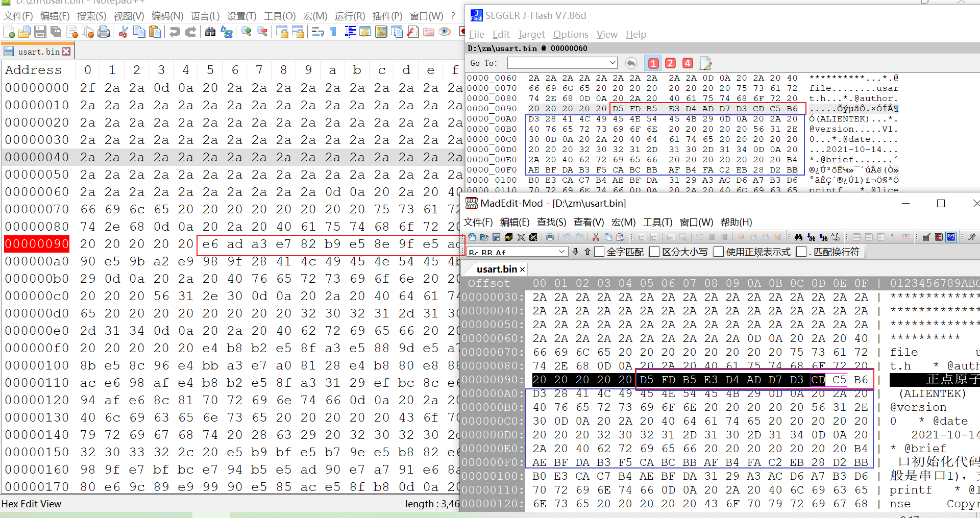Viewport: 980px width, 518px height.
Task: Click MadEdit scissors cut icon
Action: pyautogui.click(x=596, y=237)
